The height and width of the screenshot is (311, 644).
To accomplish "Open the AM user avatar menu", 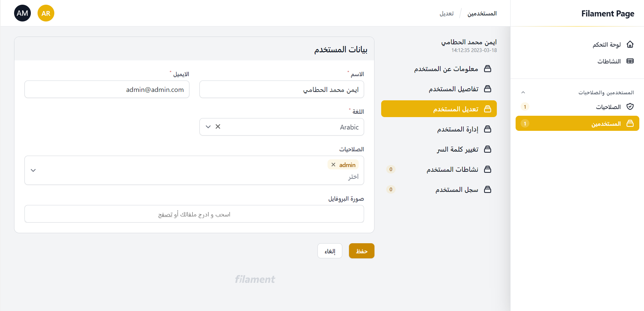I will click(x=22, y=13).
